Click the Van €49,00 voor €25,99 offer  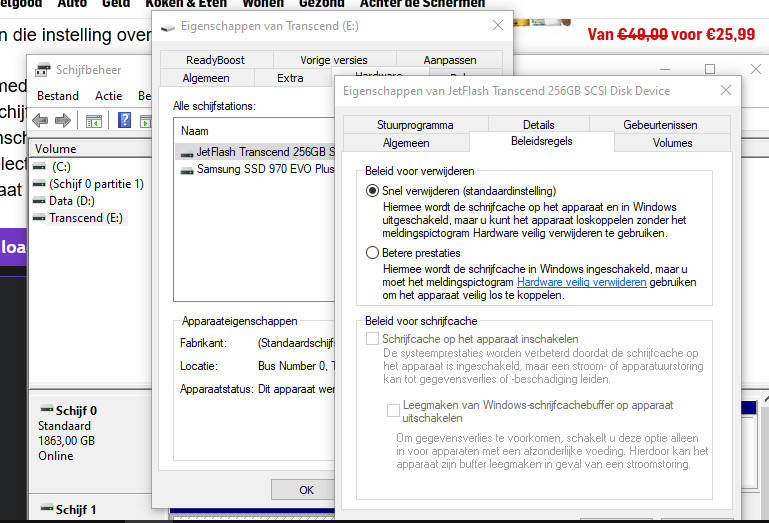(671, 34)
